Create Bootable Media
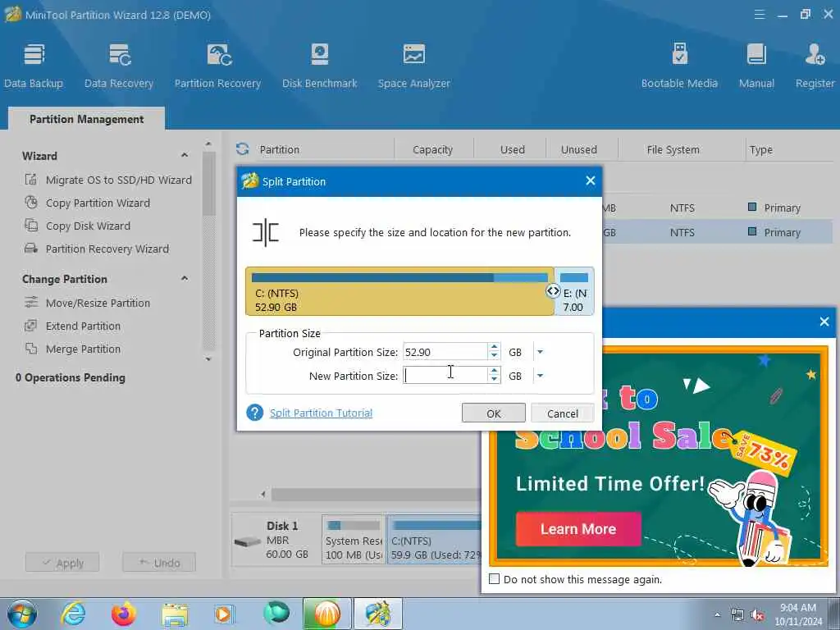This screenshot has height=630, width=840. 679,66
